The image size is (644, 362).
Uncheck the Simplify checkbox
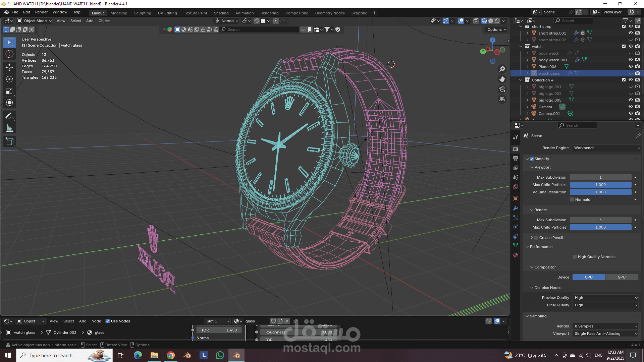[x=532, y=159]
